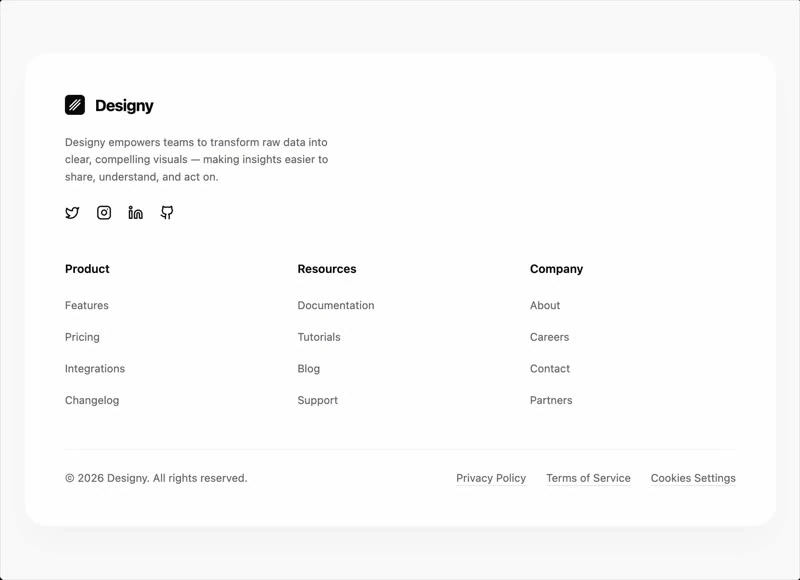Image resolution: width=800 pixels, height=580 pixels.
Task: Visit the Support link
Action: (317, 400)
